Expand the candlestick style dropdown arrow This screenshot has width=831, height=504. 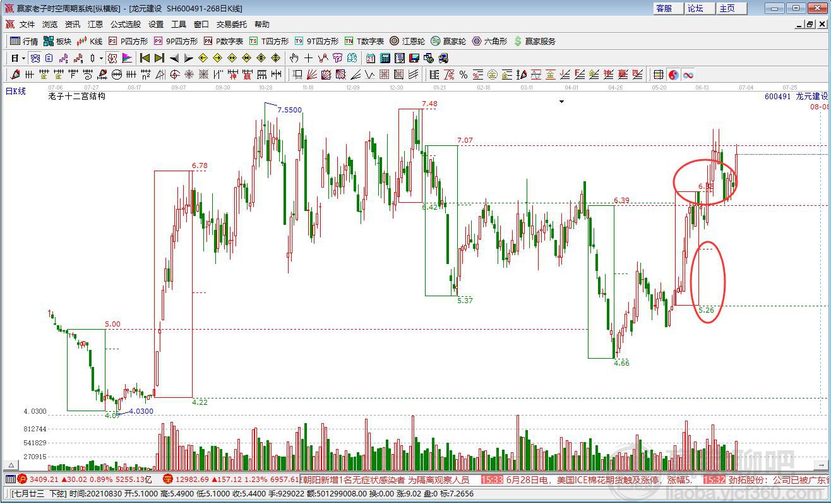point(101,58)
